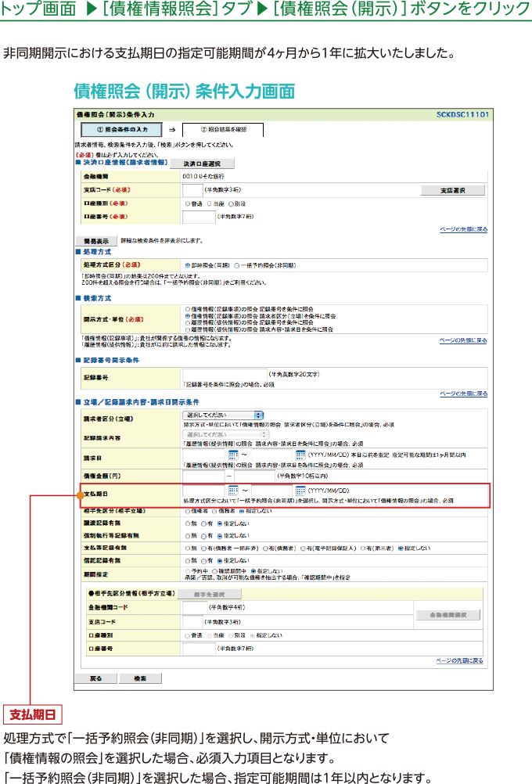Choose 一括予約照会(非同期) processing method
532x784 pixels.
[x=237, y=265]
